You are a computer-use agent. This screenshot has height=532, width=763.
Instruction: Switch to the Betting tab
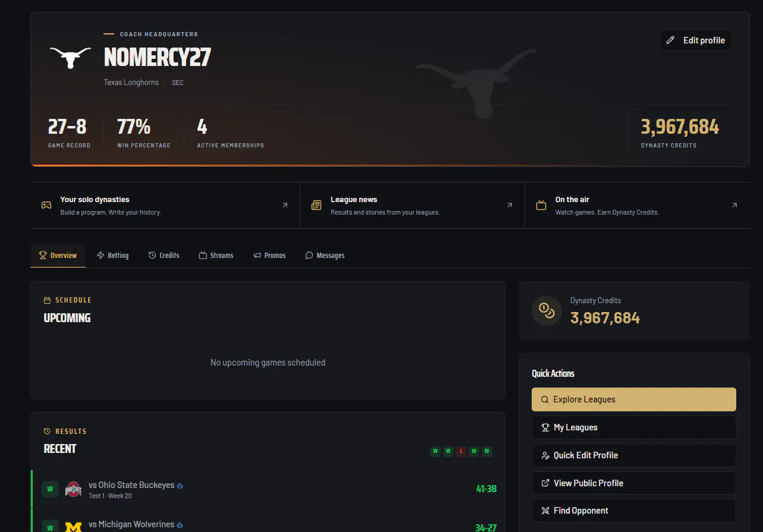coord(112,256)
